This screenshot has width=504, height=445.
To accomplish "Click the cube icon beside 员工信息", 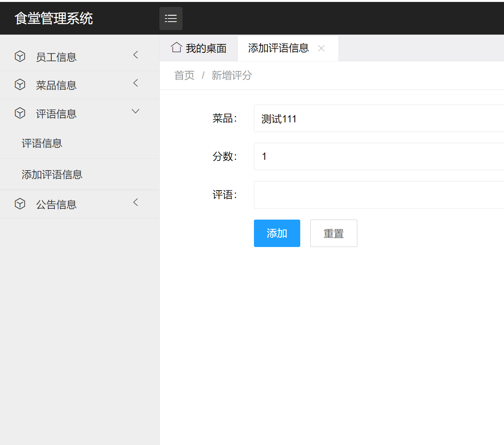I will [20, 56].
